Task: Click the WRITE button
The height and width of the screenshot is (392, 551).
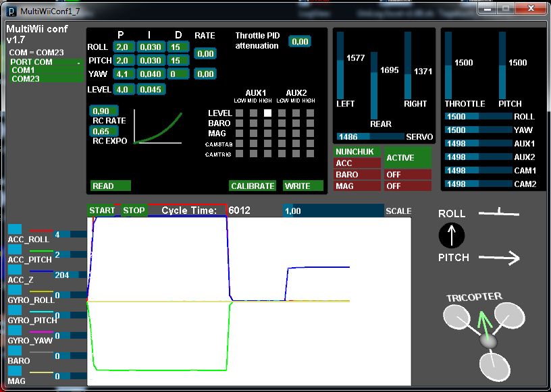Action: point(303,186)
